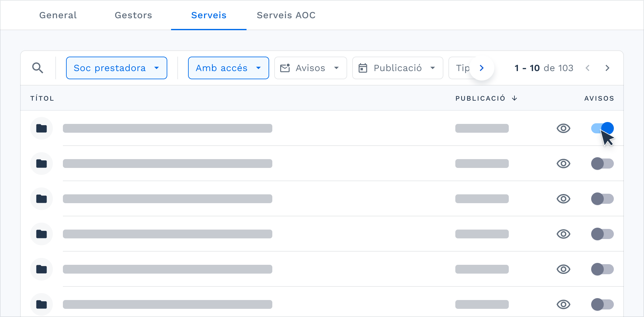Click the folder icon in the fourth row

point(42,234)
